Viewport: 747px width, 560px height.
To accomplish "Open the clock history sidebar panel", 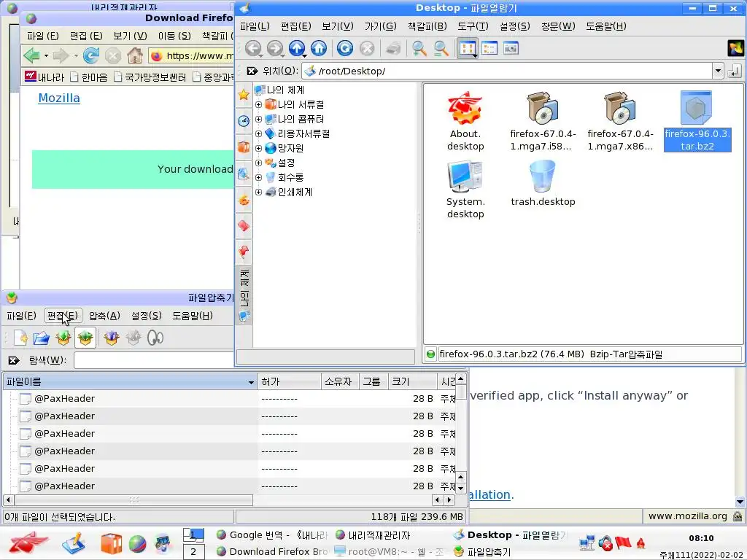I will (244, 121).
